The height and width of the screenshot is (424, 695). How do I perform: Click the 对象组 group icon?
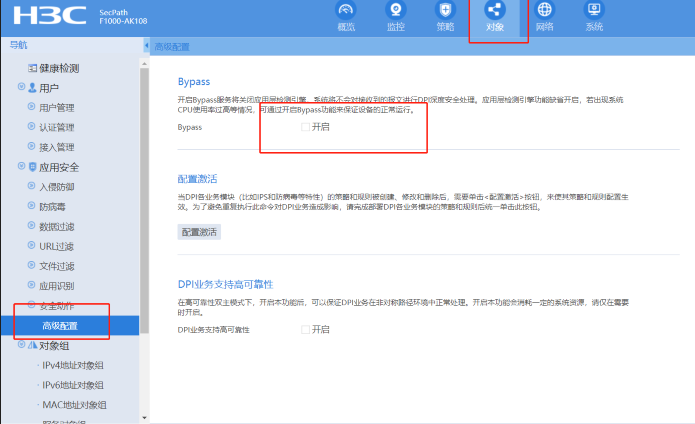tap(32, 345)
